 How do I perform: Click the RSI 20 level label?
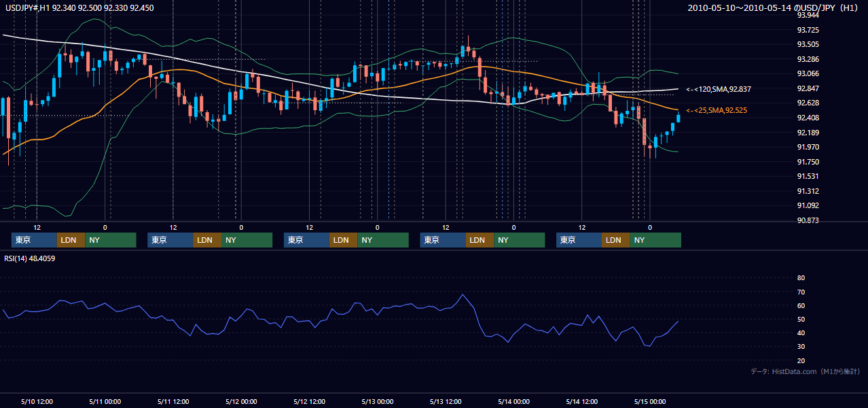(801, 360)
